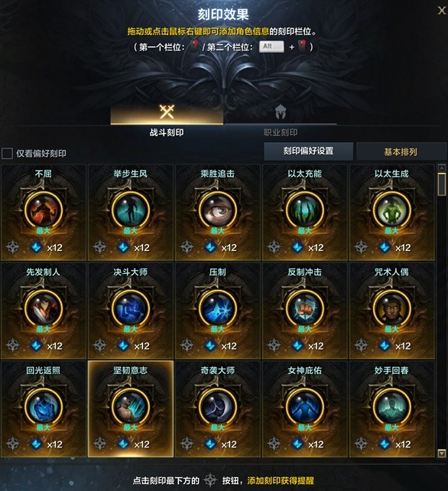Viewport: 448px width, 491px height.
Task: Toggle reminder star under 妙手回春 engraving
Action: click(361, 444)
